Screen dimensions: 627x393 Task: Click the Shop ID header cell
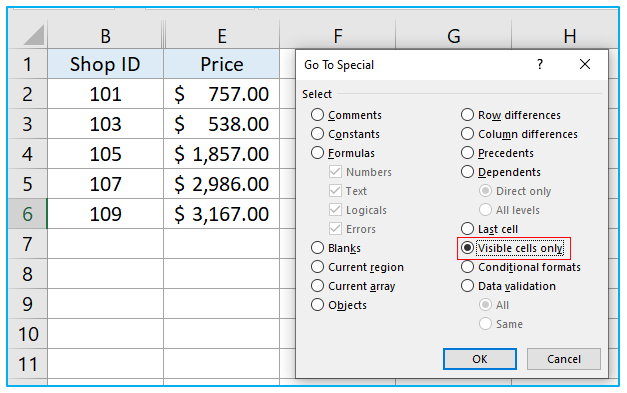point(106,64)
